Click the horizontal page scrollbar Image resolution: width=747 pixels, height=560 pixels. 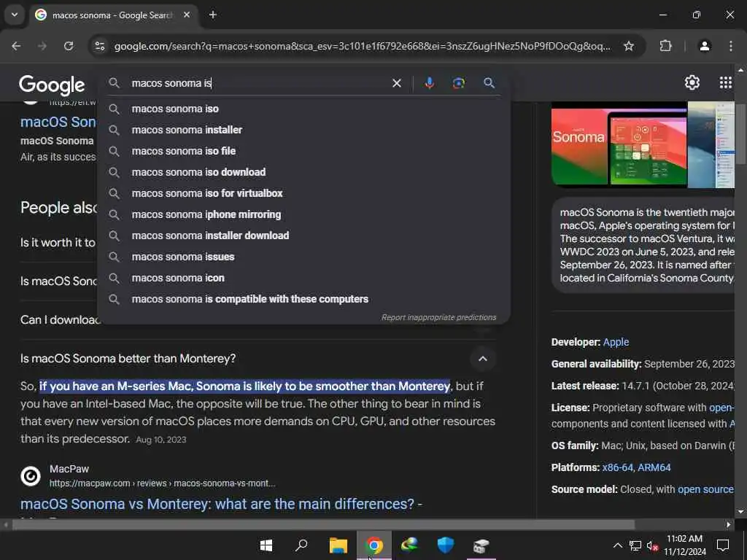click(x=323, y=525)
